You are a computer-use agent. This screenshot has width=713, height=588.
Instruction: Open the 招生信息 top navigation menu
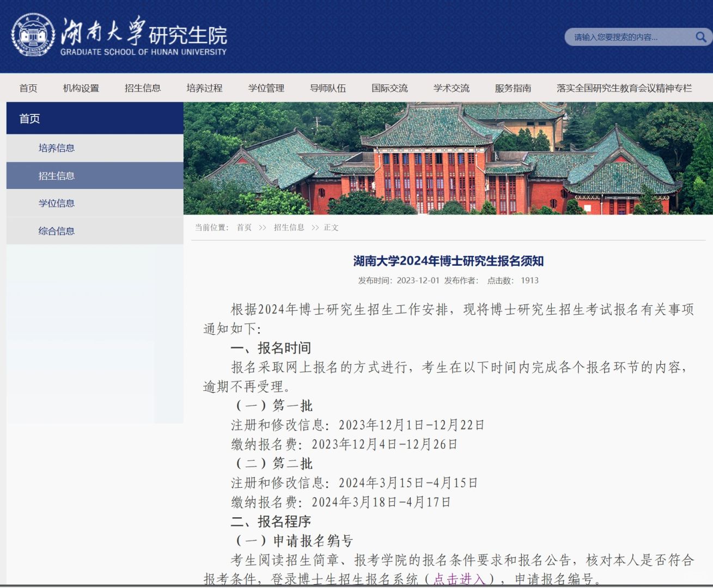click(143, 88)
